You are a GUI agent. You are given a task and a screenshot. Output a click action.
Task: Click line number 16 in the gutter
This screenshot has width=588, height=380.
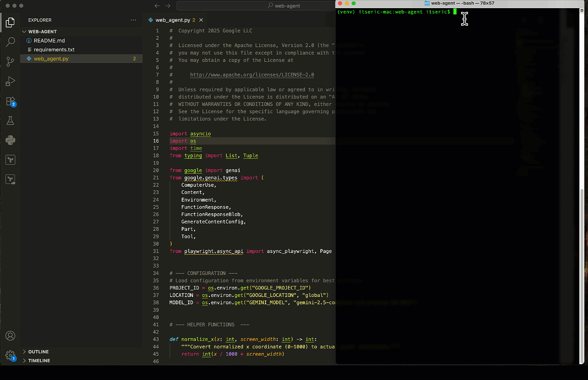156,141
